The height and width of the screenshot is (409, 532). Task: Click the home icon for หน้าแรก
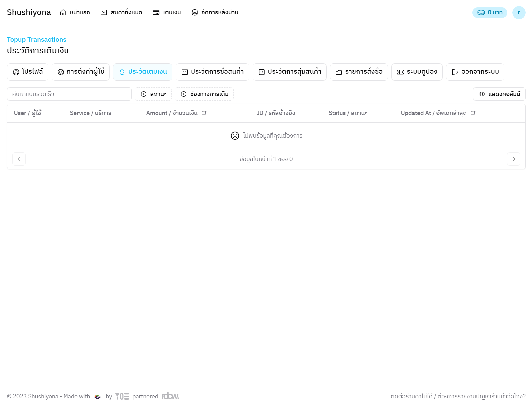pos(63,12)
